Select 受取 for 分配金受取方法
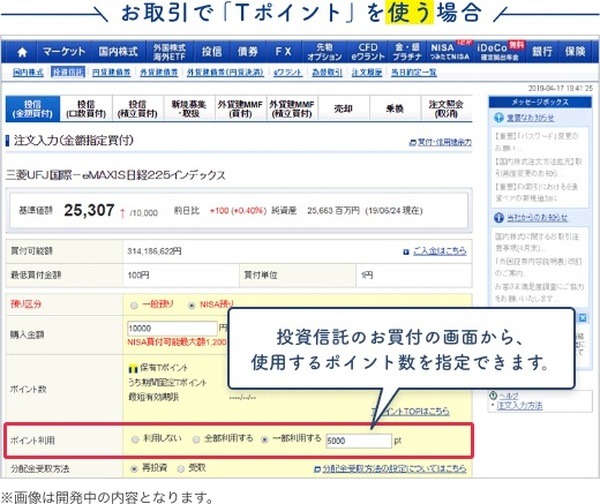The width and height of the screenshot is (600, 504). coord(181,468)
